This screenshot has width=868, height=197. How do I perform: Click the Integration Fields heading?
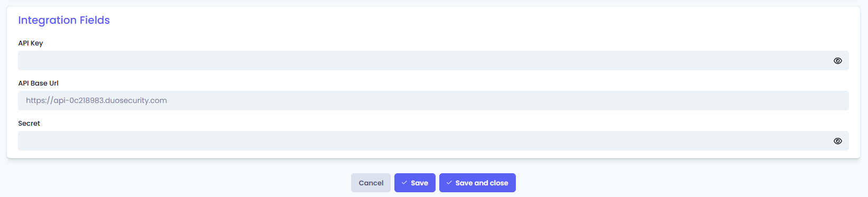(64, 20)
